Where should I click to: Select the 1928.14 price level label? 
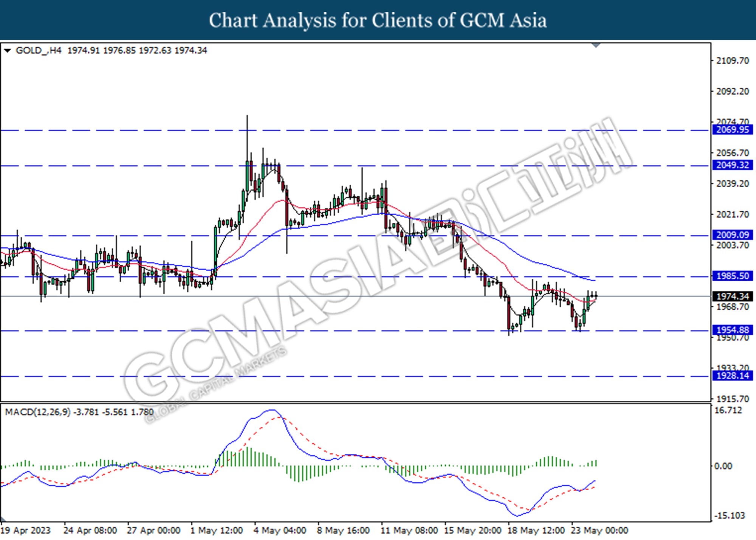click(733, 376)
